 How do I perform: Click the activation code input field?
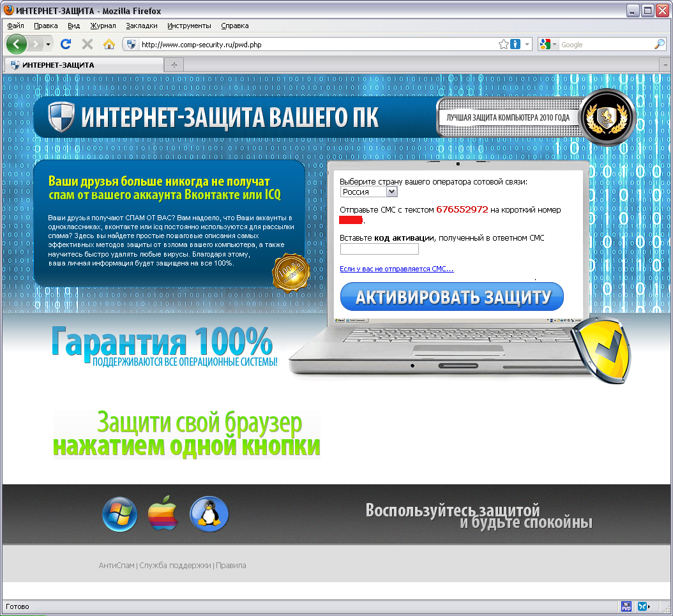(379, 249)
